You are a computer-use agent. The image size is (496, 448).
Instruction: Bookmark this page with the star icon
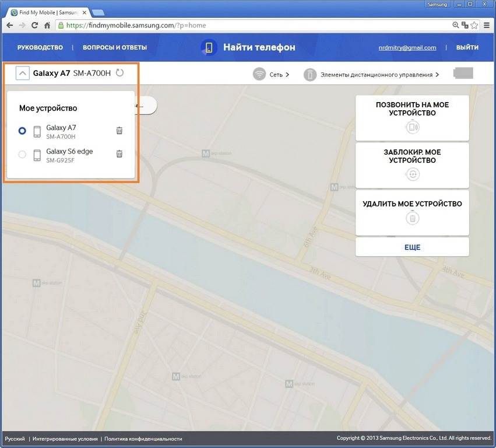tap(474, 26)
